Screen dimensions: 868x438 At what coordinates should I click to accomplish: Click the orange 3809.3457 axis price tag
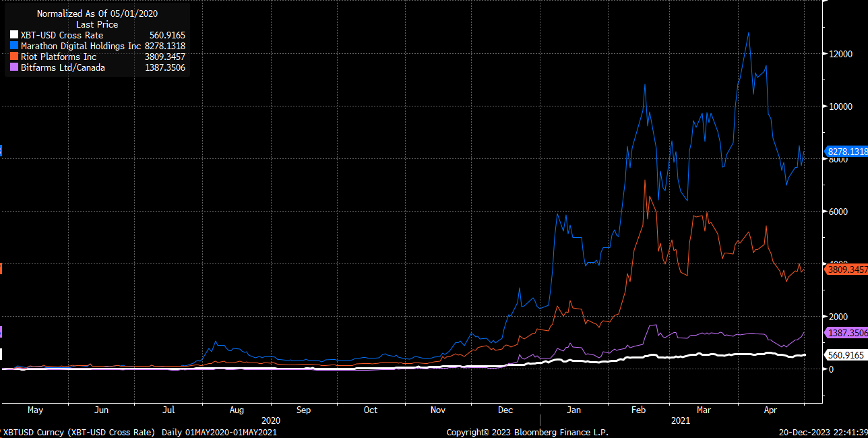click(x=846, y=270)
